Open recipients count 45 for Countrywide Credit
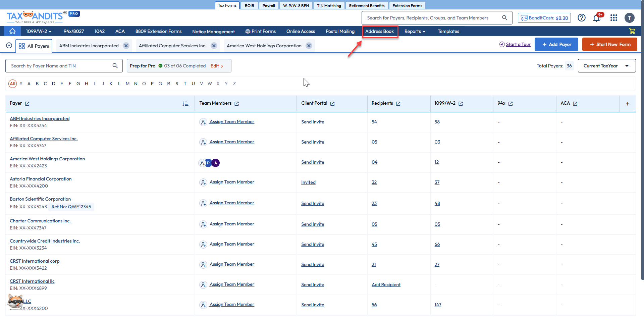The height and width of the screenshot is (317, 644). pos(374,244)
